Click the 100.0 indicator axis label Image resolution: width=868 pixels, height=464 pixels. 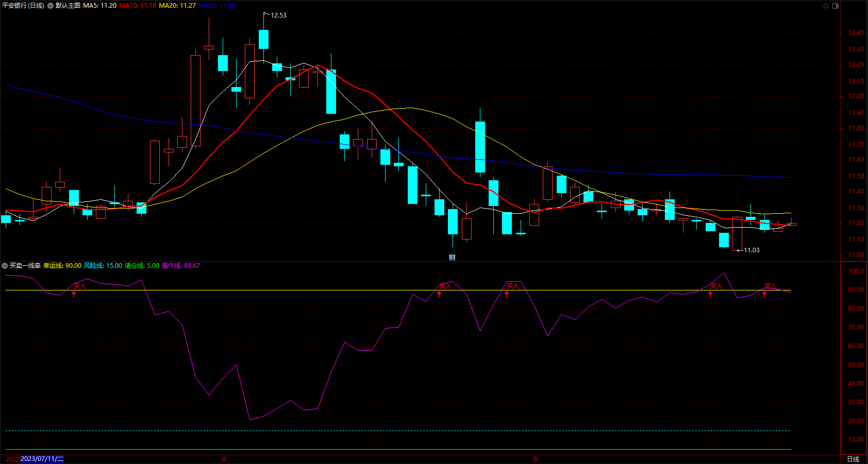(x=856, y=271)
